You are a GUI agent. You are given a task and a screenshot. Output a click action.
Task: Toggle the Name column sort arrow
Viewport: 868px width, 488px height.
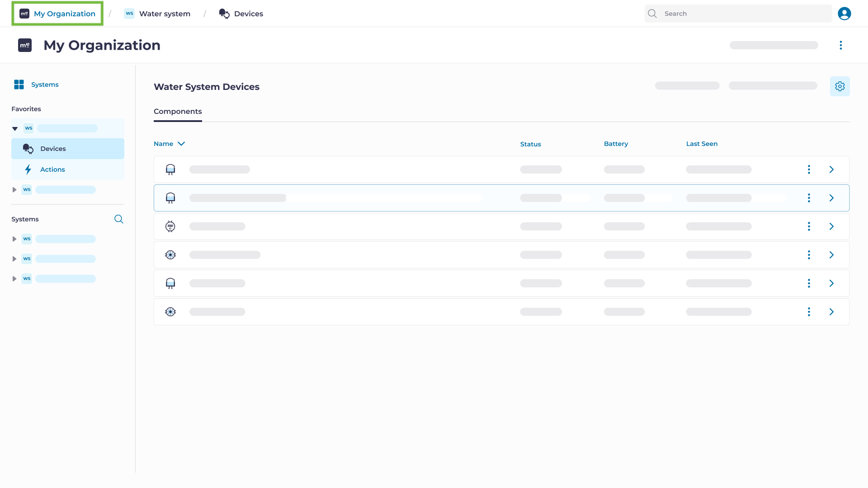click(x=181, y=144)
